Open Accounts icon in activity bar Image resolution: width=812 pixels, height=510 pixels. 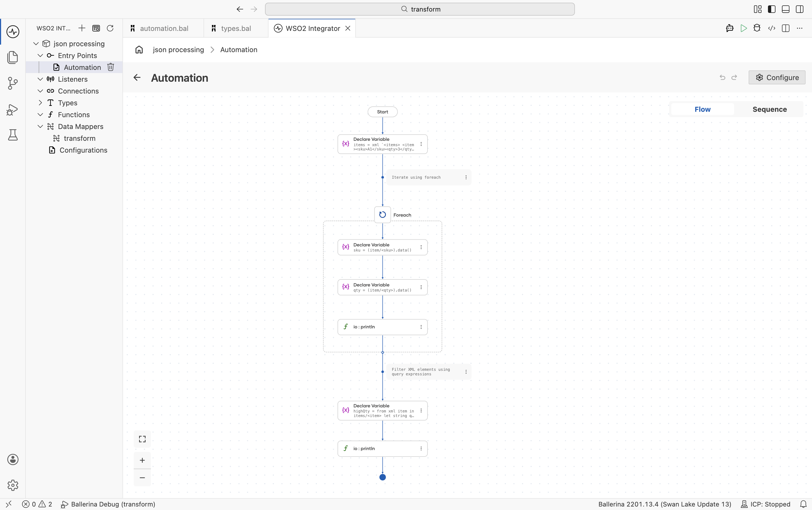point(13,459)
